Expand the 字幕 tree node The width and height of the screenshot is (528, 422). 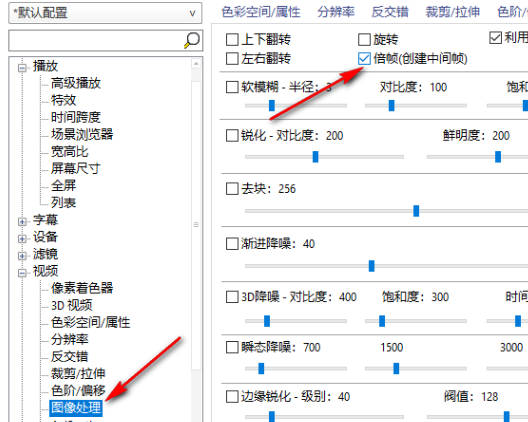22,221
